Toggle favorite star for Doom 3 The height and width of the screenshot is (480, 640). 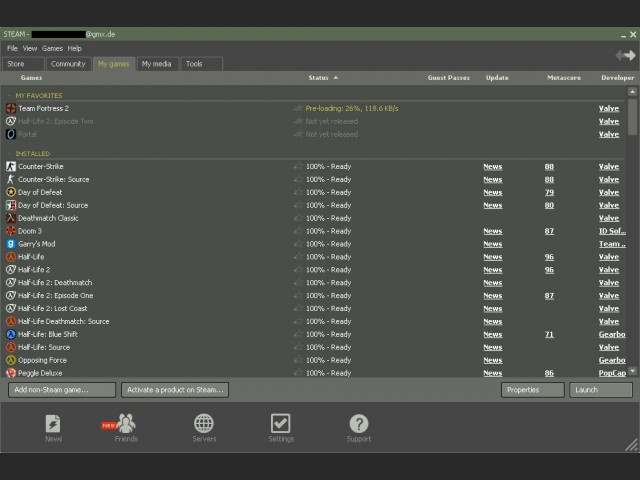click(298, 231)
